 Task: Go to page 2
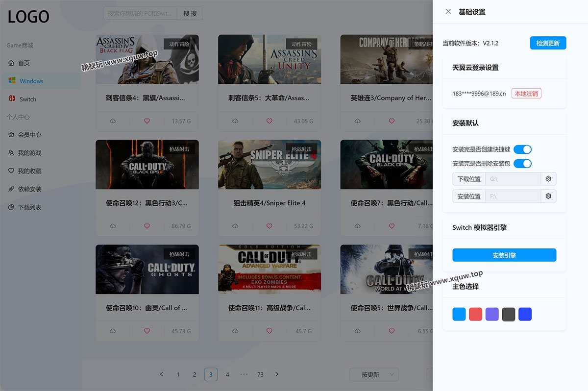click(x=195, y=374)
